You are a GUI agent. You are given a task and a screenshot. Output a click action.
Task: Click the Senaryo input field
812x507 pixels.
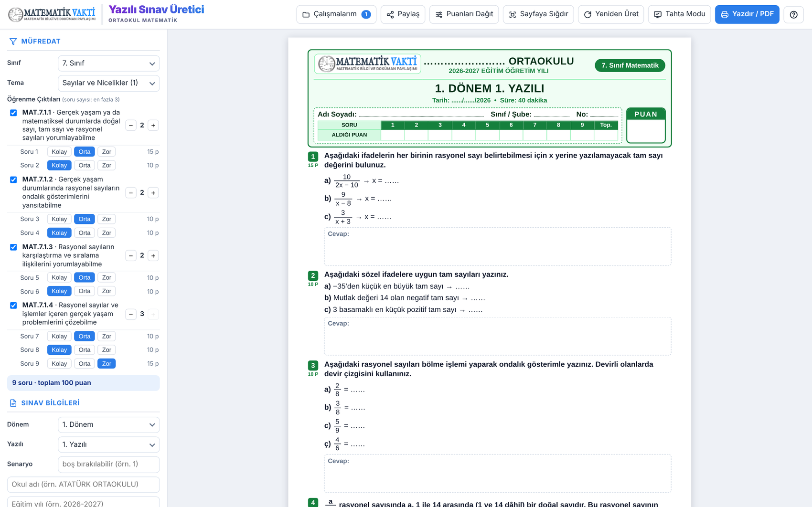pos(108,464)
